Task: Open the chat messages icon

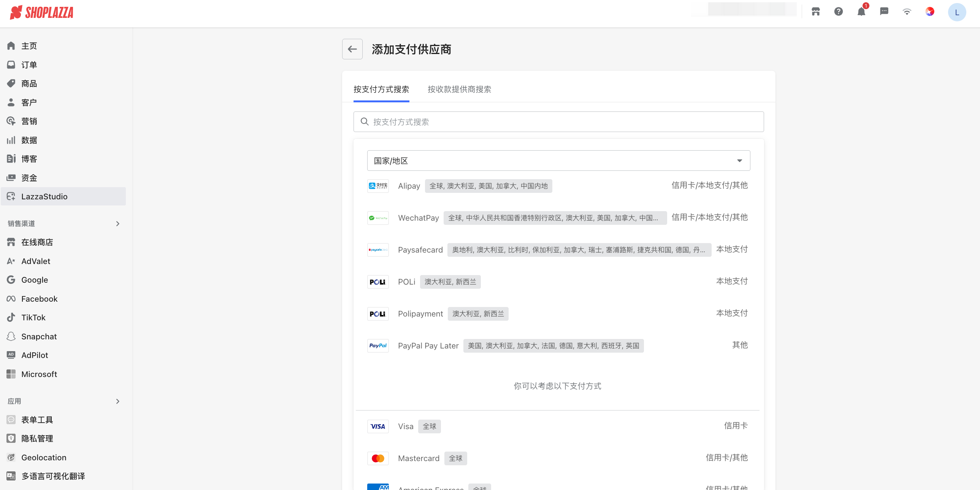Action: click(884, 12)
